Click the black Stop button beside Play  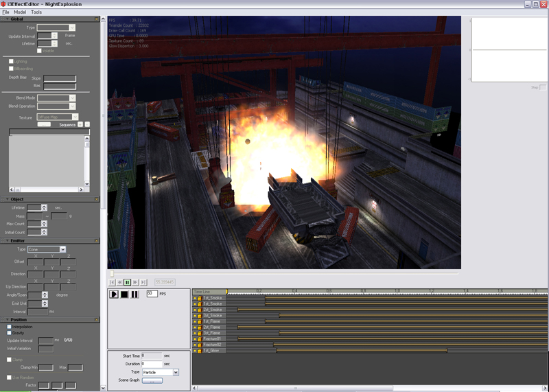pyautogui.click(x=124, y=295)
